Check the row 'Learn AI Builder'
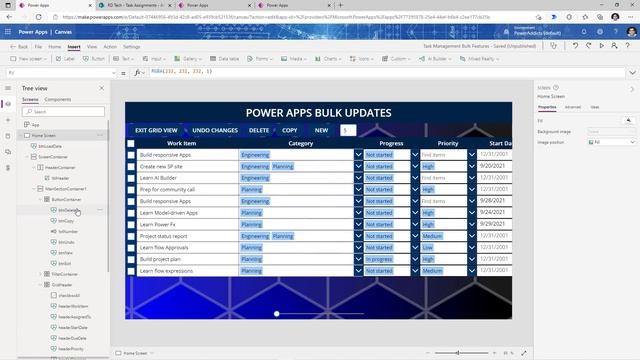The image size is (640, 360). click(131, 178)
